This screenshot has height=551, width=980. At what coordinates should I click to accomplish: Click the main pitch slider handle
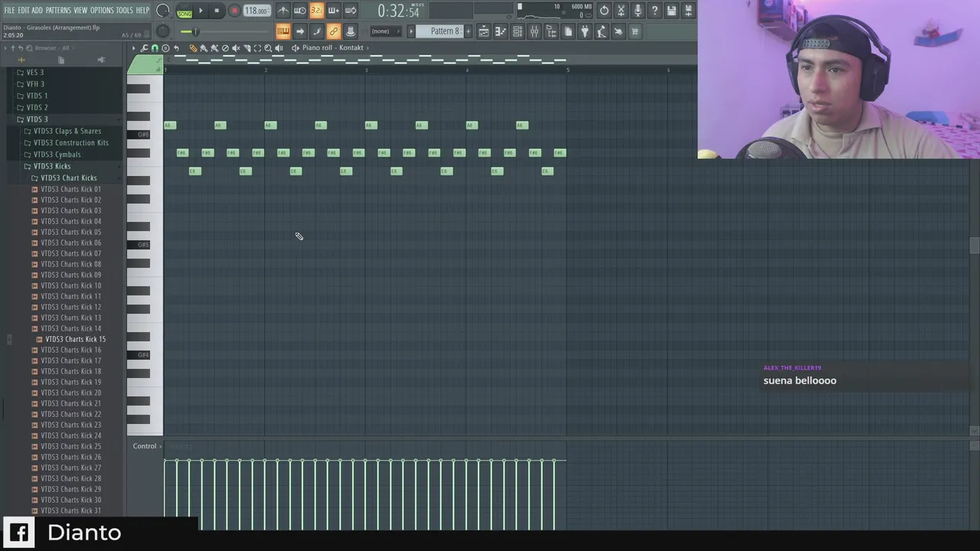(195, 31)
